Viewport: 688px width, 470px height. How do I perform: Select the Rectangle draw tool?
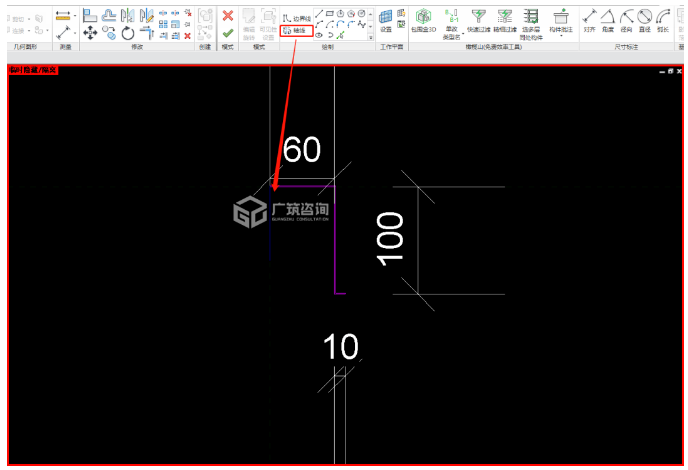coord(330,14)
